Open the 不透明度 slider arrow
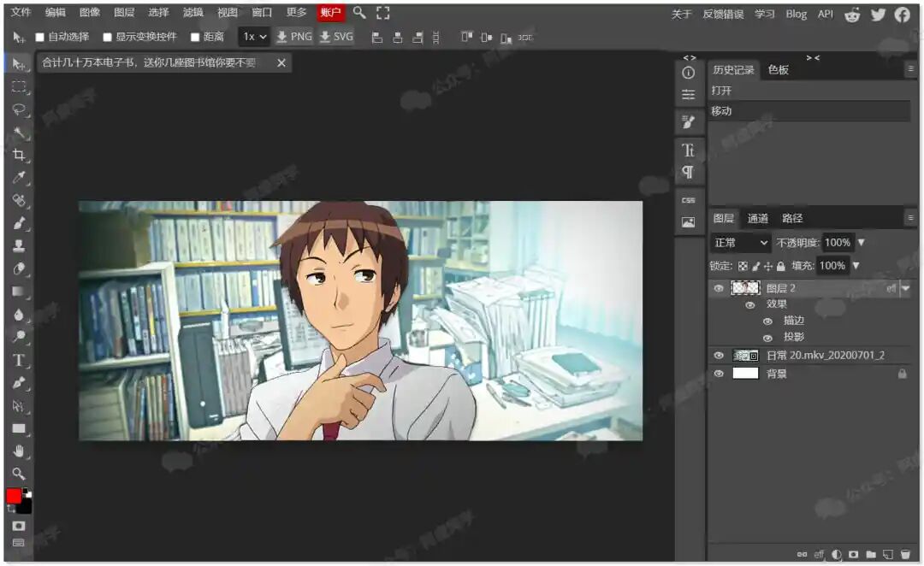Image resolution: width=924 pixels, height=566 pixels. (x=861, y=243)
